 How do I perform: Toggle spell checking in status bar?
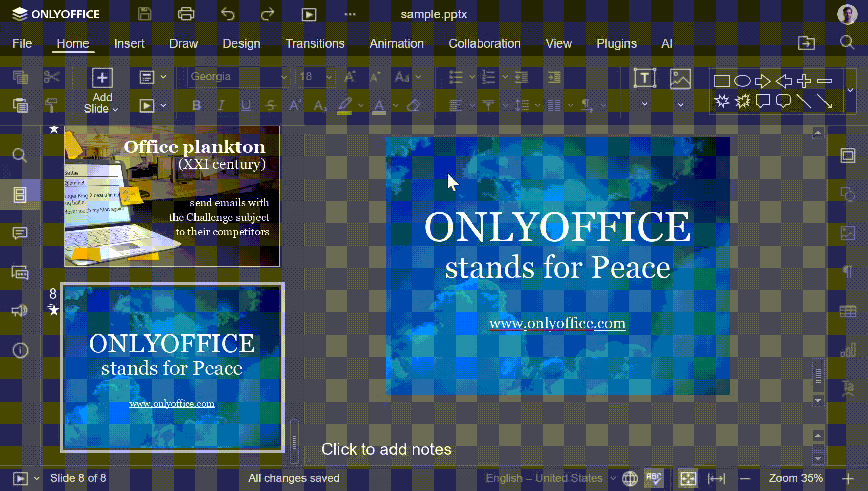click(x=654, y=478)
